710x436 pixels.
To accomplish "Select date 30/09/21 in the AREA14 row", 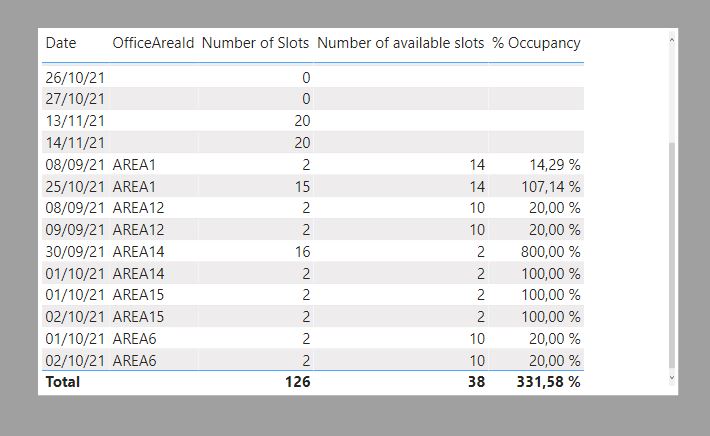I will click(75, 252).
